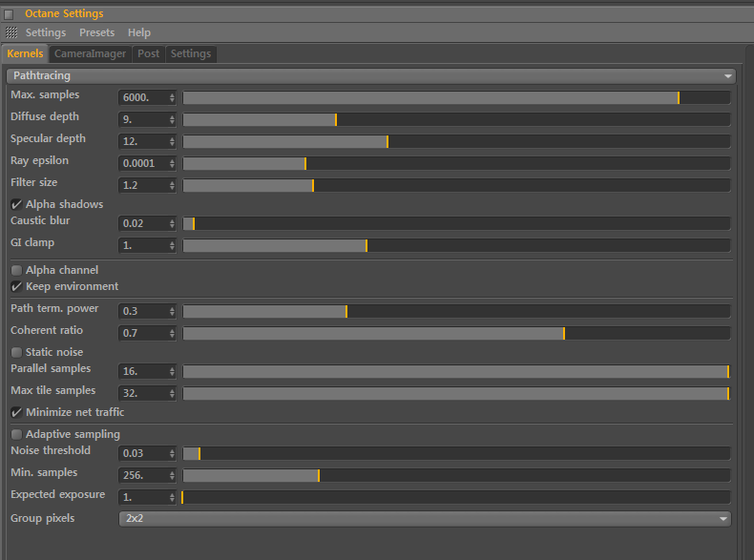Image resolution: width=754 pixels, height=560 pixels.
Task: Click the GI clamp stepper arrows
Action: coord(172,245)
